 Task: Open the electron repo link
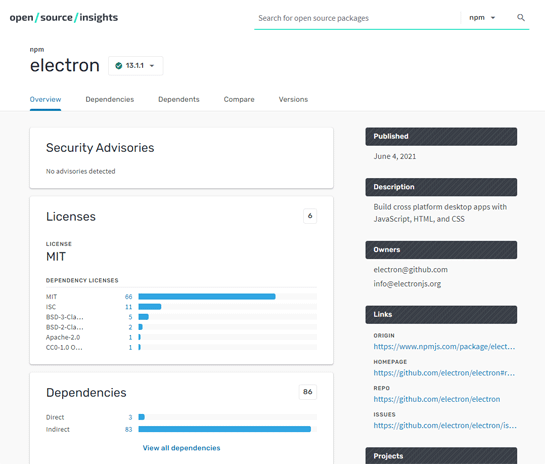click(437, 399)
